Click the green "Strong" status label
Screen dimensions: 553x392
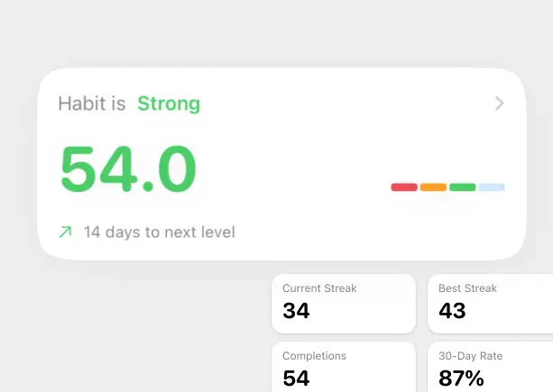169,104
